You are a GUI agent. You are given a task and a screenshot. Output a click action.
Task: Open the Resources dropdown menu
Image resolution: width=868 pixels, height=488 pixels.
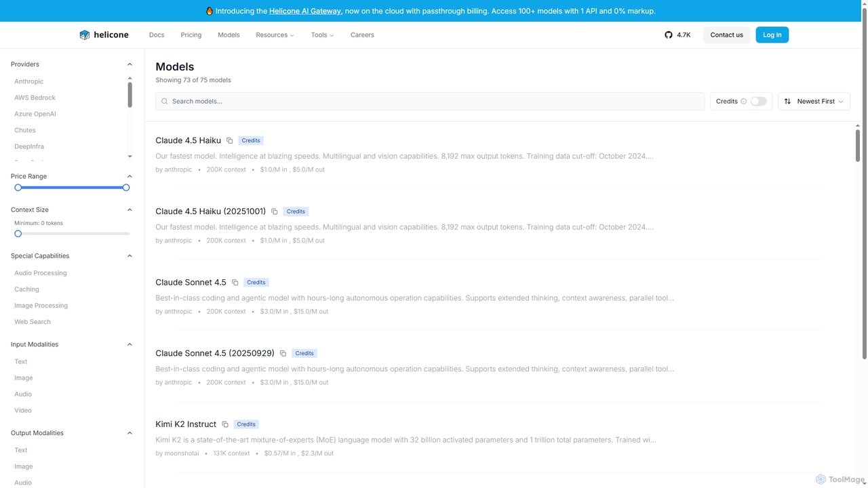[275, 35]
